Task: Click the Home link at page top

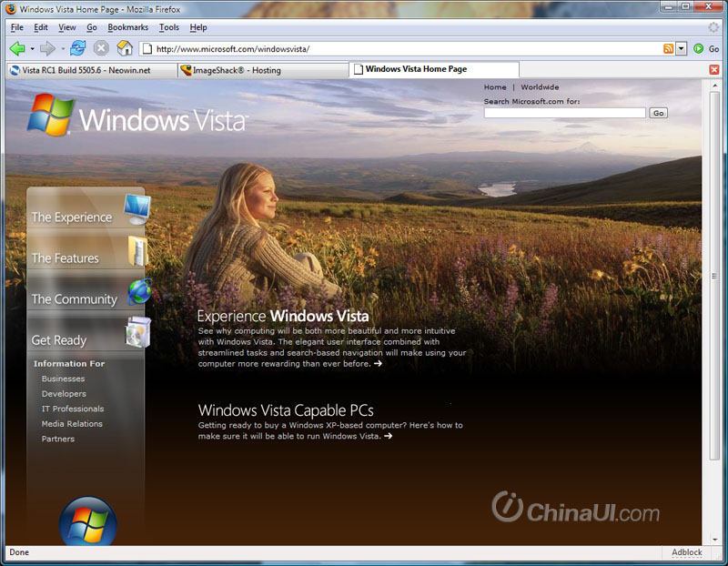Action: 495,86
